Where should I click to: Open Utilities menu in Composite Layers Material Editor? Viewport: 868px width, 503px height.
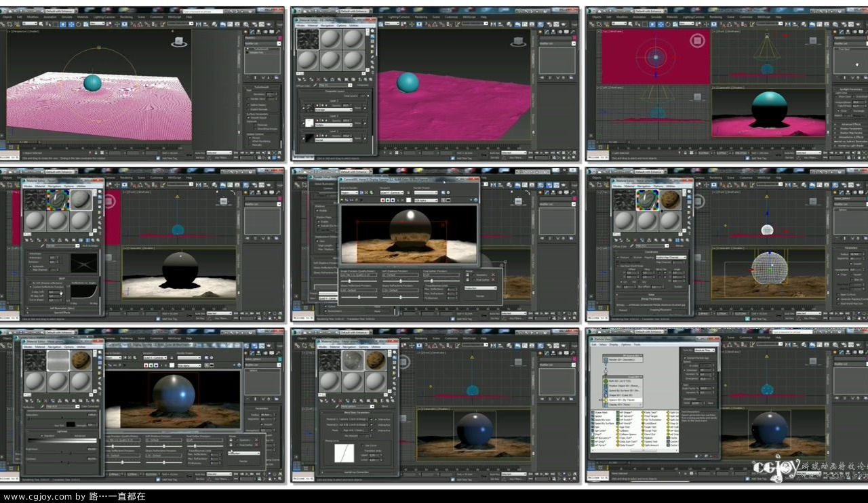353,26
